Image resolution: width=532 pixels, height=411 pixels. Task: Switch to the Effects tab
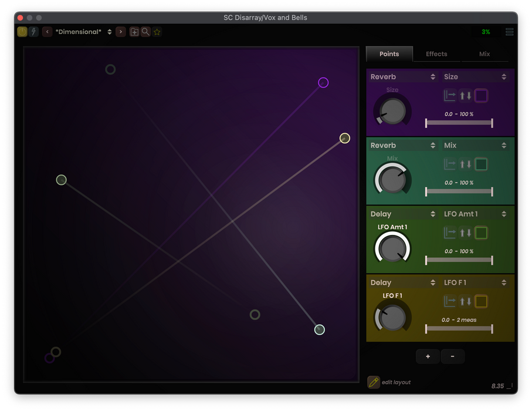point(436,54)
